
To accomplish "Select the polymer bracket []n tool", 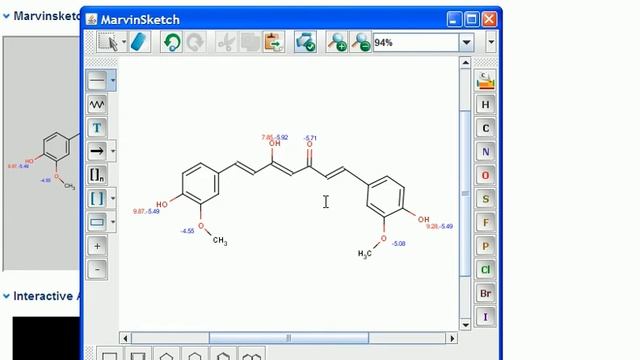I will [x=97, y=175].
